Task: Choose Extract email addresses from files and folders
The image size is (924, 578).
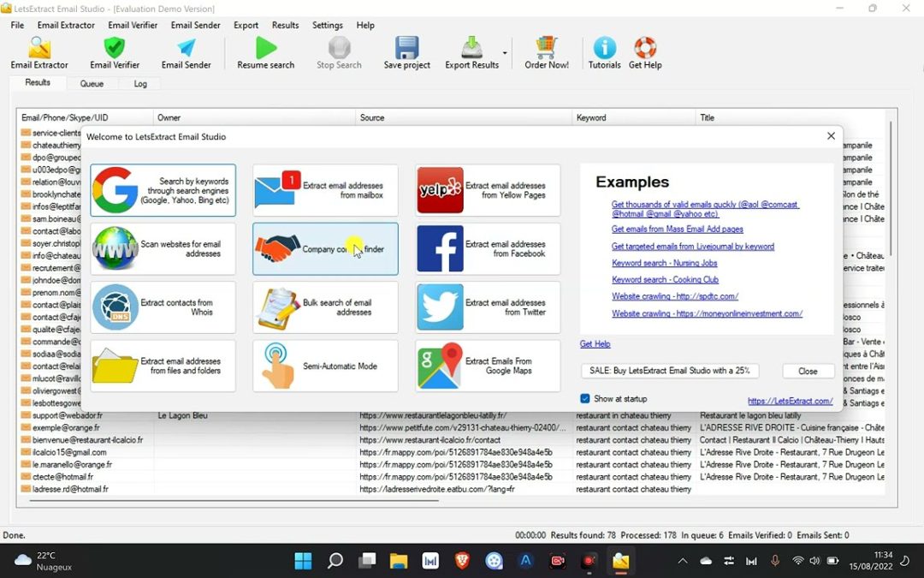Action: (163, 366)
